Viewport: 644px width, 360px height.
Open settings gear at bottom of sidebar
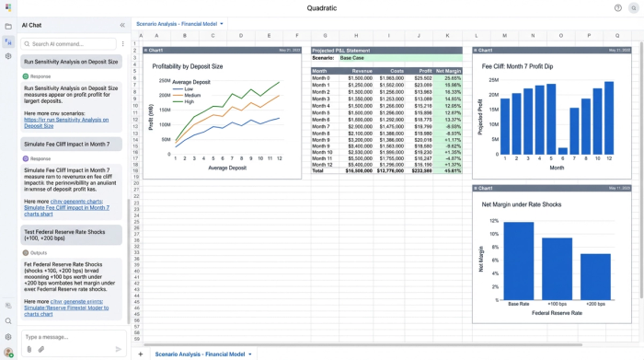(8, 337)
